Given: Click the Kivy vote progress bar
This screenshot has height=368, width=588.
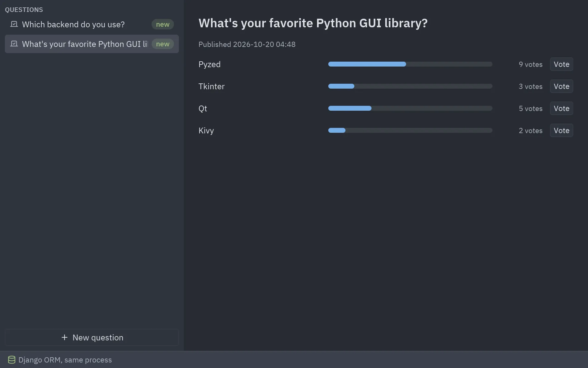Looking at the screenshot, I should click(x=410, y=130).
